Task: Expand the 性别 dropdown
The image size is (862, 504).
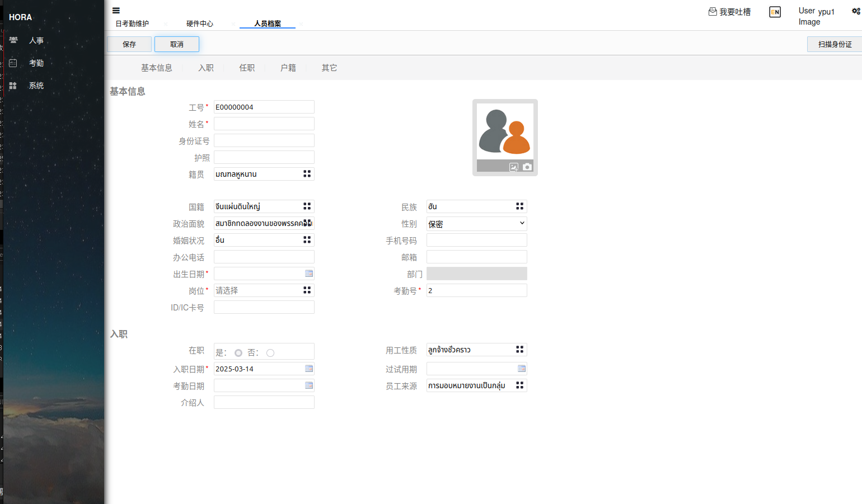Action: [x=476, y=224]
